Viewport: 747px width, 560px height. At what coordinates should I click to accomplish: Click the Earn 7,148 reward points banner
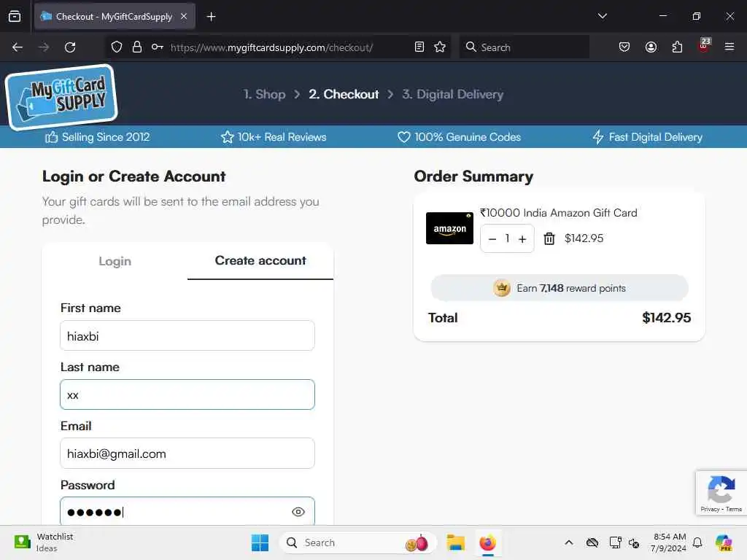[560, 288]
